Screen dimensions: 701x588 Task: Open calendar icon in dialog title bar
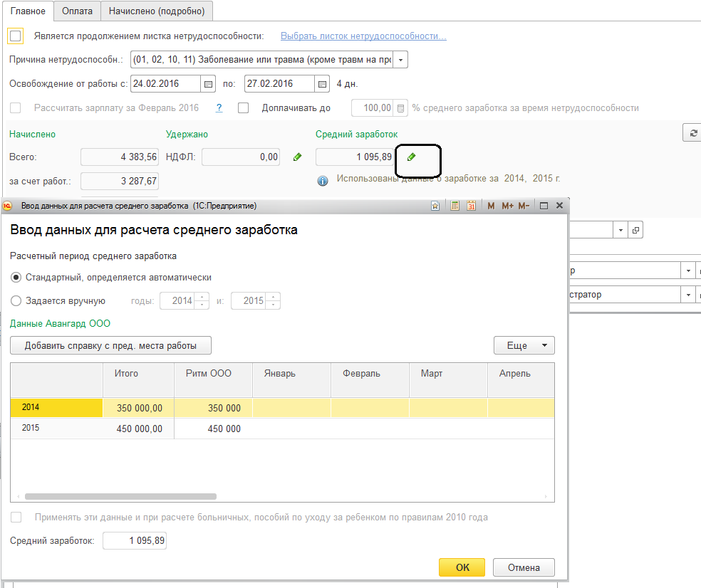(x=471, y=206)
